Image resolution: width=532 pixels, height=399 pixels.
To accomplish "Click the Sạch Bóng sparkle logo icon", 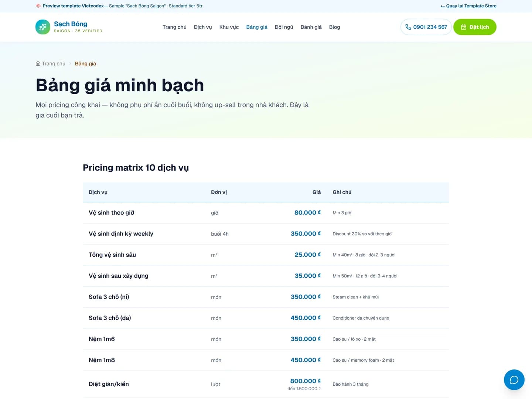I will click(43, 27).
